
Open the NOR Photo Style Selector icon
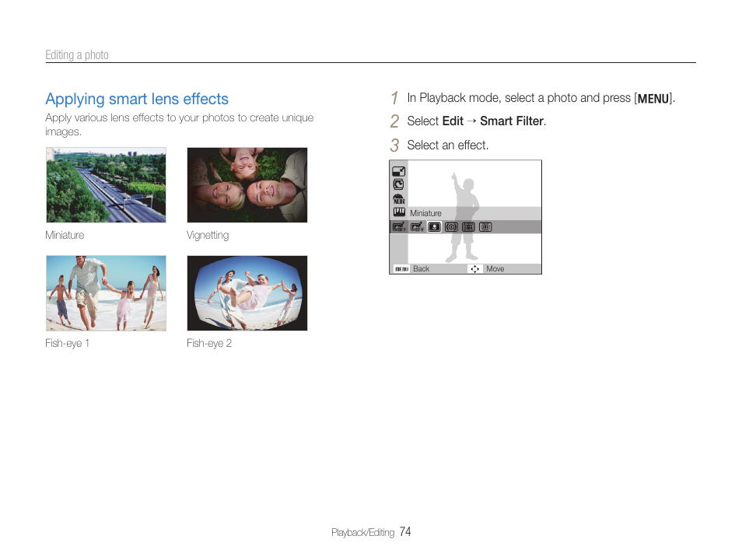[x=399, y=199]
